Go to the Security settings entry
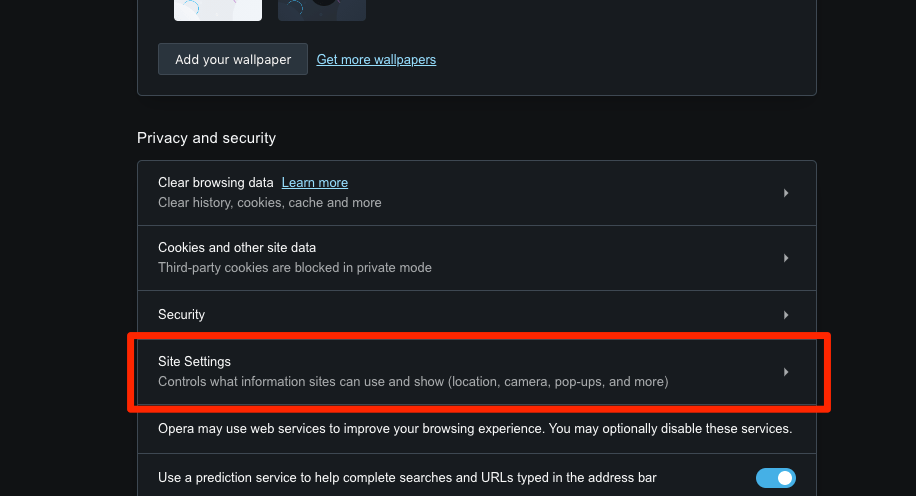This screenshot has height=496, width=916. 181,314
